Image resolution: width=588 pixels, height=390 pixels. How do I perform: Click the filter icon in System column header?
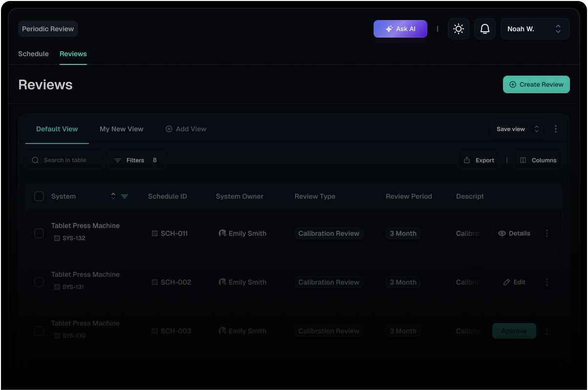tap(125, 196)
